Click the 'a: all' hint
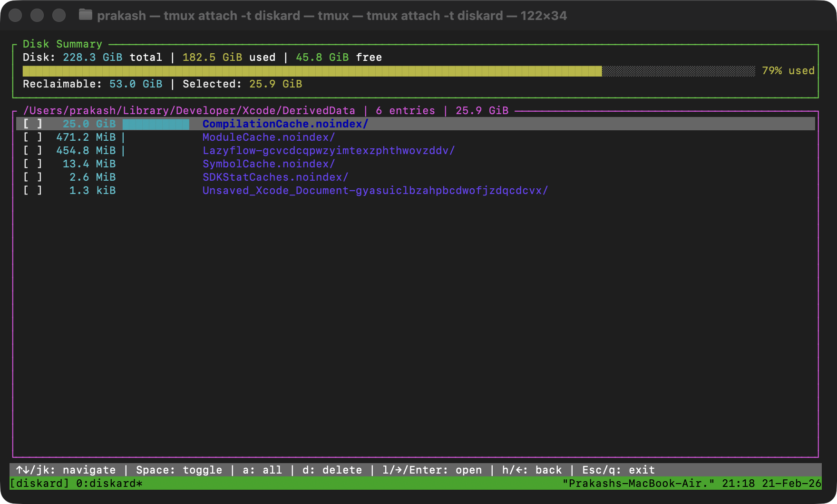 pos(262,470)
